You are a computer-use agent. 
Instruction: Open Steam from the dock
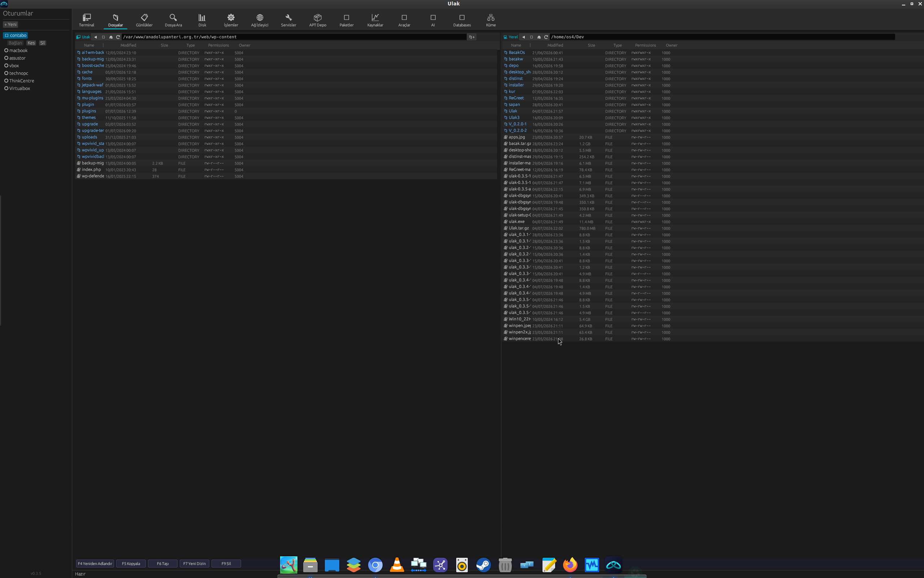coord(483,565)
